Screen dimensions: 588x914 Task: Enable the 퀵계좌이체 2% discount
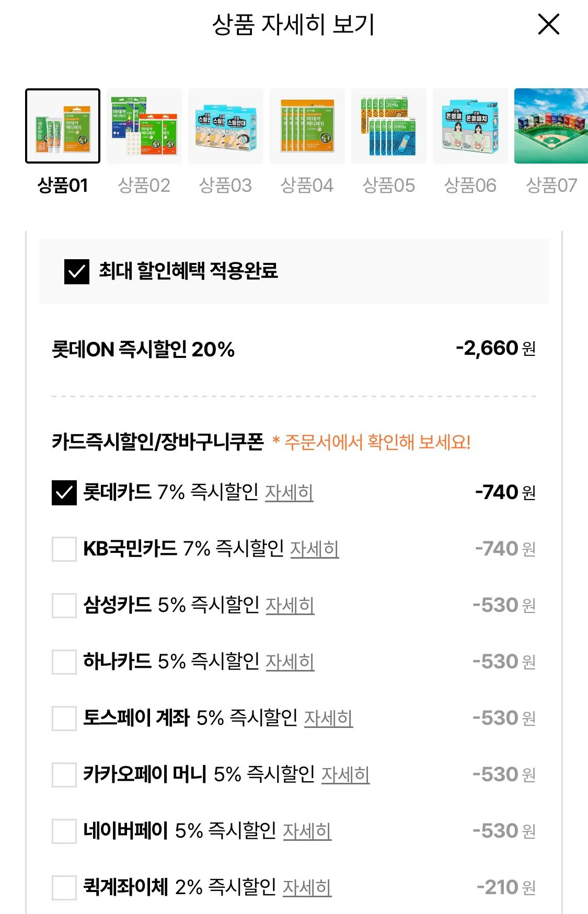click(63, 887)
